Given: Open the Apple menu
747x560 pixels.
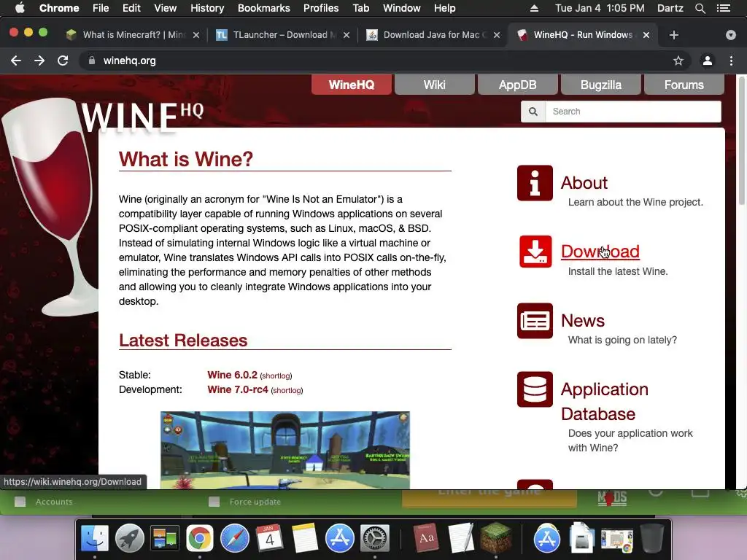Looking at the screenshot, I should [20, 8].
